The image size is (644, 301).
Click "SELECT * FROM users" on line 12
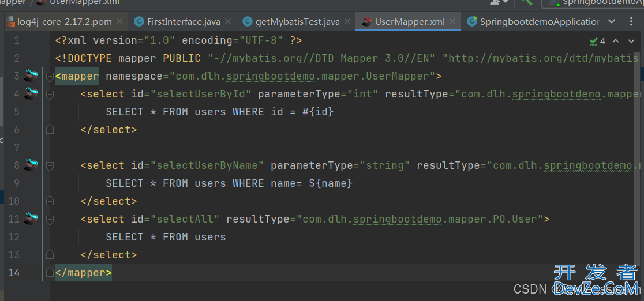tap(166, 237)
